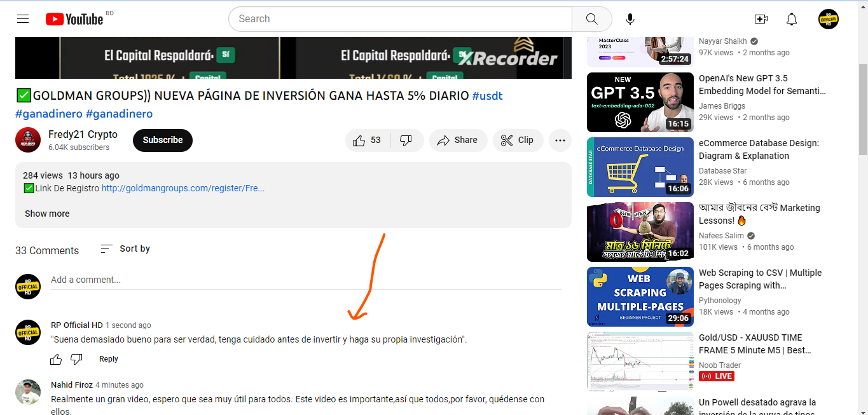Open the GPT 3.5 embedding video thumbnail
The height and width of the screenshot is (415, 868).
point(640,102)
